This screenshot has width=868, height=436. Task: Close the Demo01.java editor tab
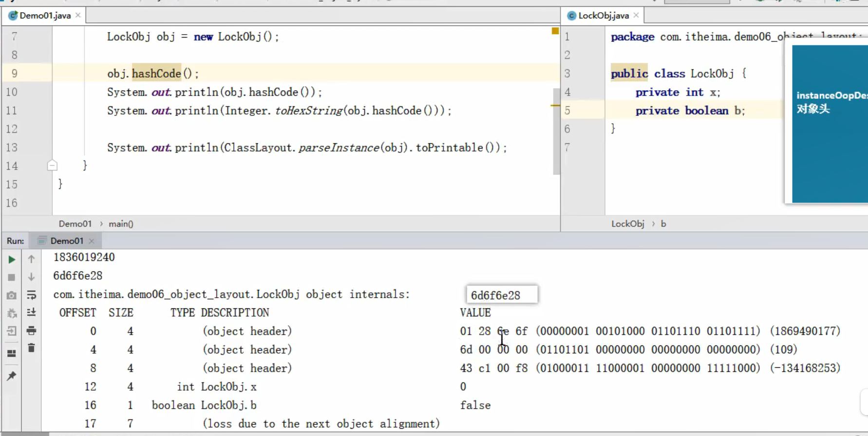[x=78, y=16]
